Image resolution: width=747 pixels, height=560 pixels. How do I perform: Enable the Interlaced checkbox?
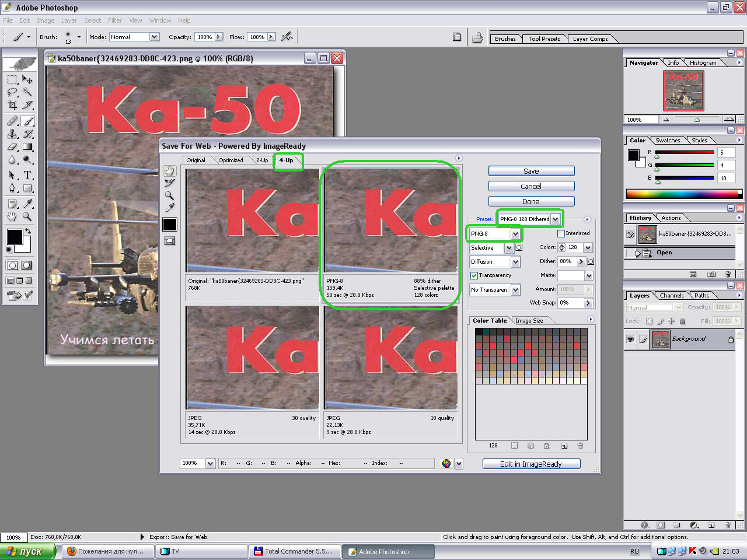(x=561, y=233)
